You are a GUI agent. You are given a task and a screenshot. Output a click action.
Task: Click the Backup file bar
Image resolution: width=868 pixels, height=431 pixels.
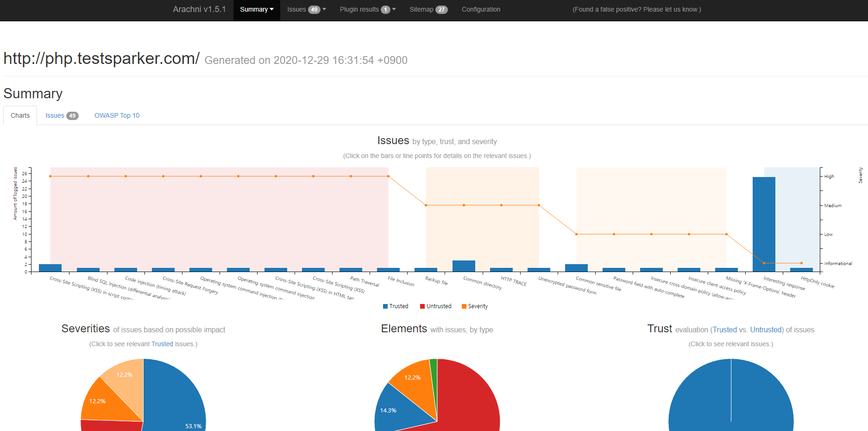pyautogui.click(x=426, y=270)
